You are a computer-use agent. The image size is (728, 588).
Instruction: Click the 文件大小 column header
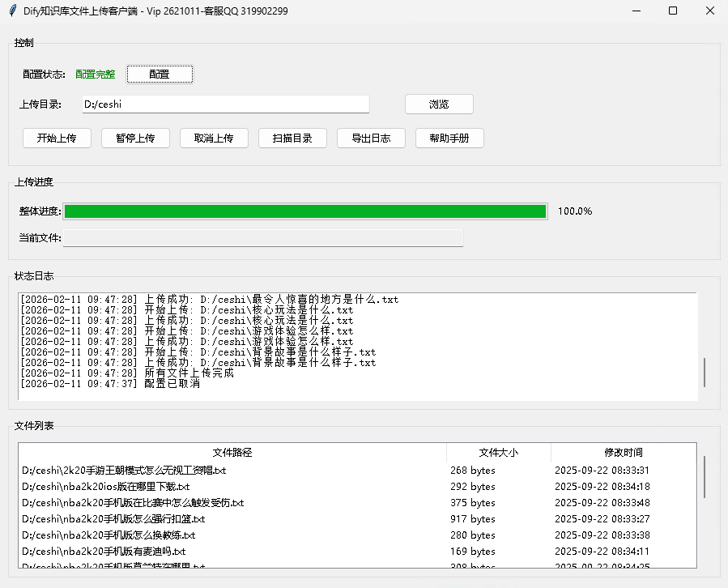(x=498, y=452)
